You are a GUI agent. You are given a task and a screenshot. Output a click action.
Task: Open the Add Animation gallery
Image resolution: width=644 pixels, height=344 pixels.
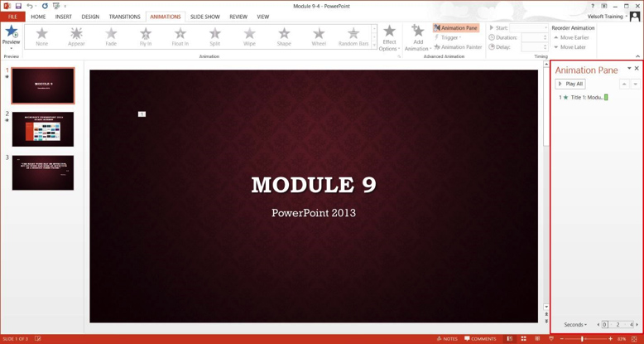(418, 37)
